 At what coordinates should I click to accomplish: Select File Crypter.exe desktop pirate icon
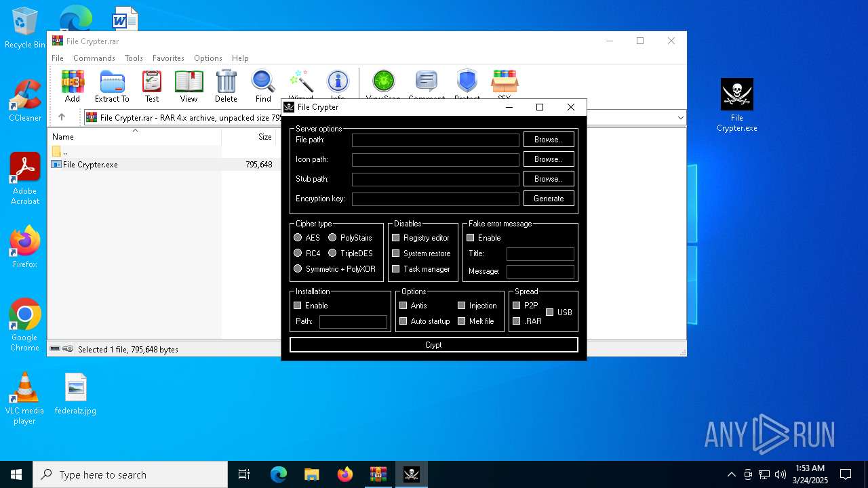tap(737, 106)
